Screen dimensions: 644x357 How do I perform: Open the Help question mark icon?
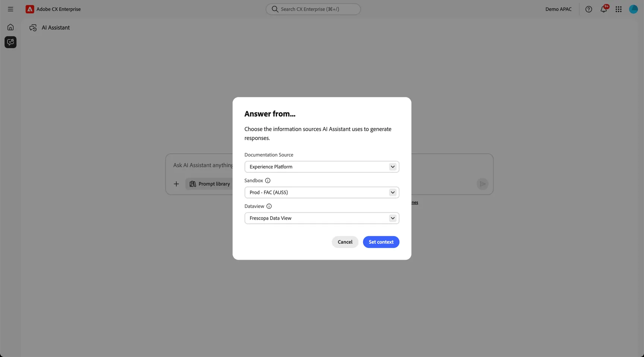588,9
